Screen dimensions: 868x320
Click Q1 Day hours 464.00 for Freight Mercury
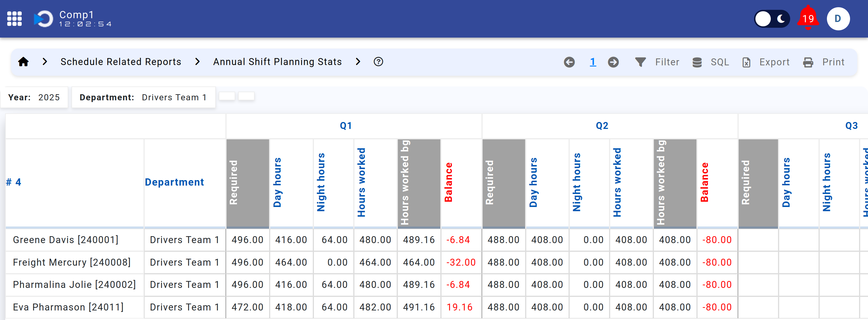point(291,262)
